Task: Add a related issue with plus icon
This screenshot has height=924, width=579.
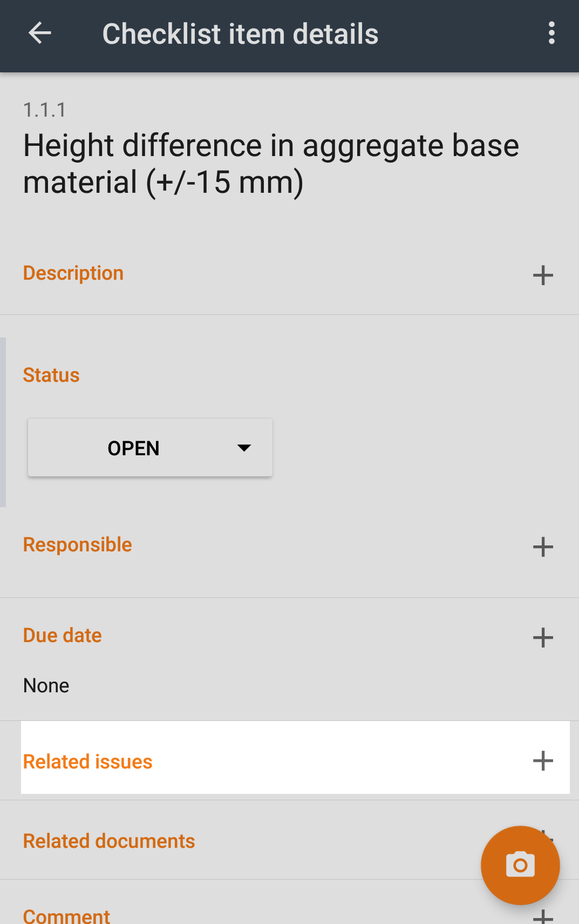Action: (543, 761)
